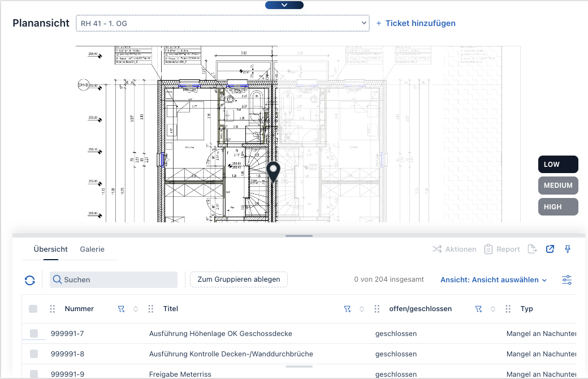Click the Ticket hinzufügen link
Image resolution: width=588 pixels, height=379 pixels.
click(x=416, y=23)
